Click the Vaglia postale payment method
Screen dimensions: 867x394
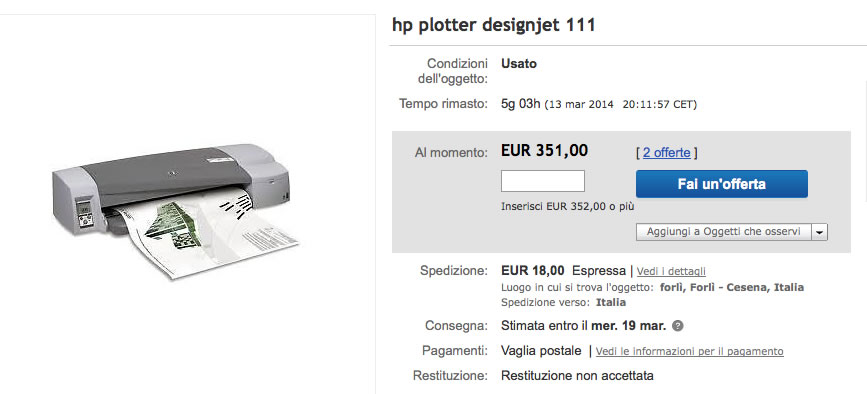(x=541, y=351)
